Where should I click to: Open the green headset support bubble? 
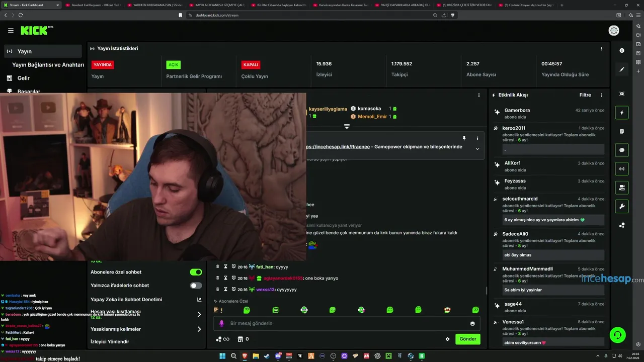tap(617, 335)
